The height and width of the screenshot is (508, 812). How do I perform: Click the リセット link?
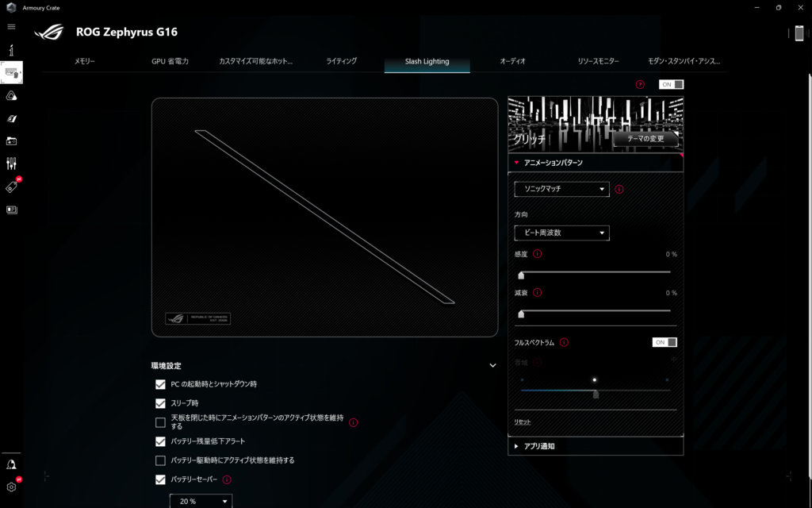(522, 422)
